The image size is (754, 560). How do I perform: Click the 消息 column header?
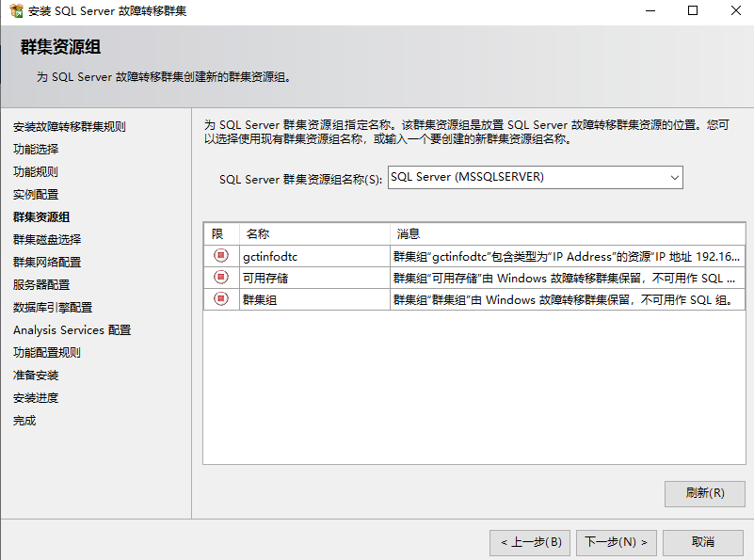coord(409,233)
